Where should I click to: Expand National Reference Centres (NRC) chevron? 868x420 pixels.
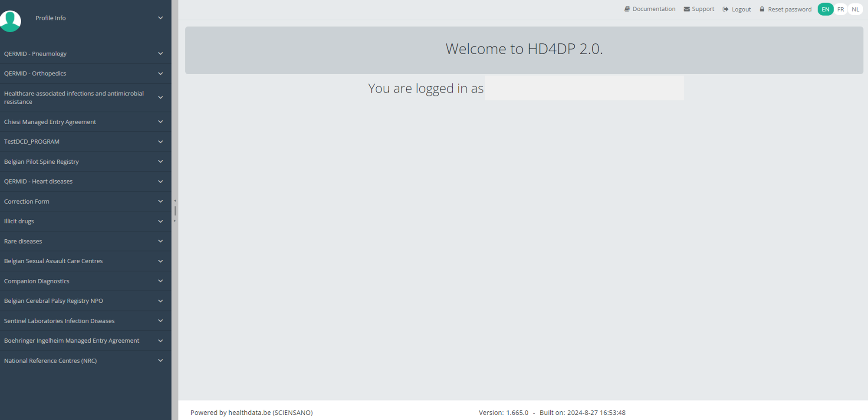click(161, 360)
